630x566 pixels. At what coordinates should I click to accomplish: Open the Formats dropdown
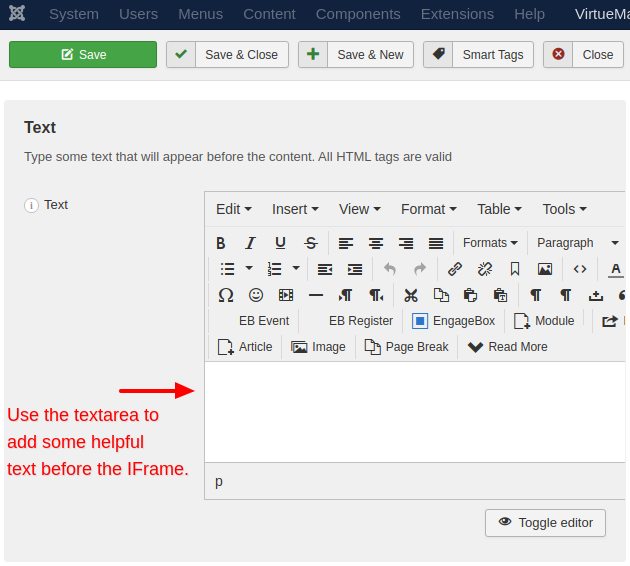click(490, 243)
